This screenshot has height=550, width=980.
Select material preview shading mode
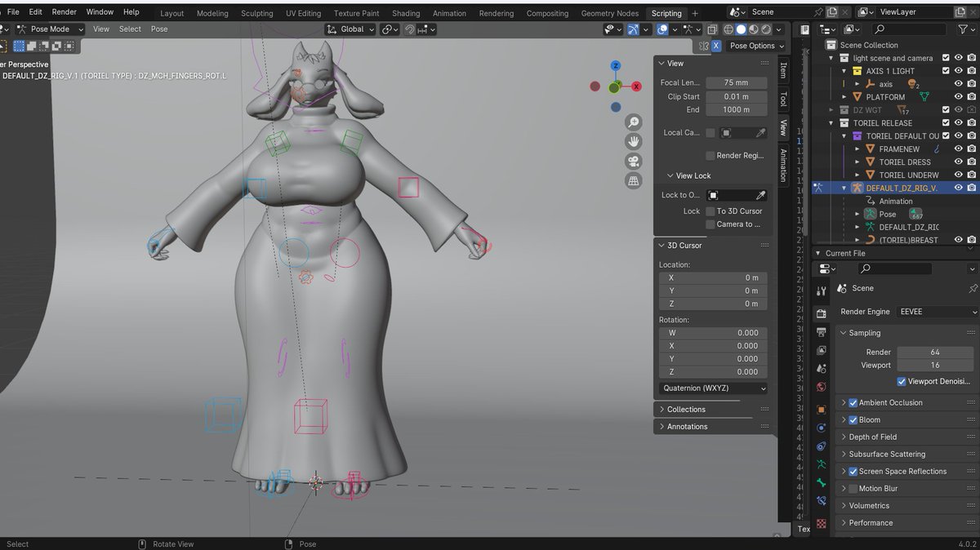[x=755, y=29]
